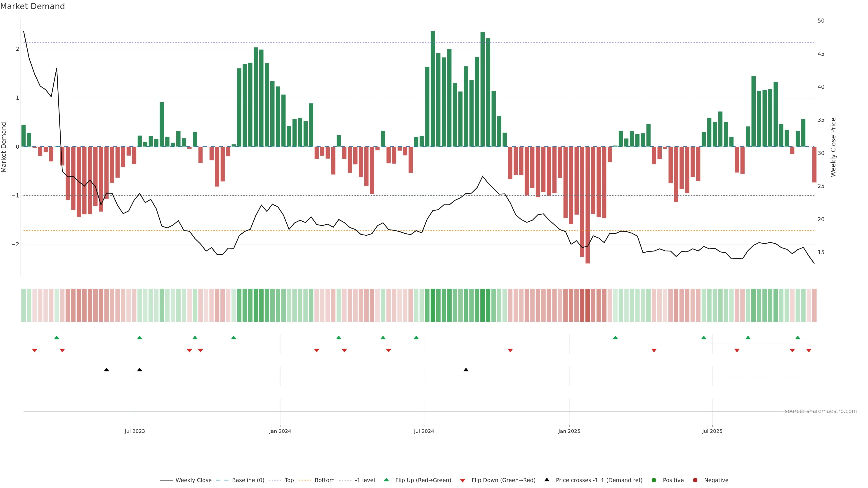Toggle the Bottom legend entry
This screenshot has height=488, width=868.
click(x=325, y=480)
